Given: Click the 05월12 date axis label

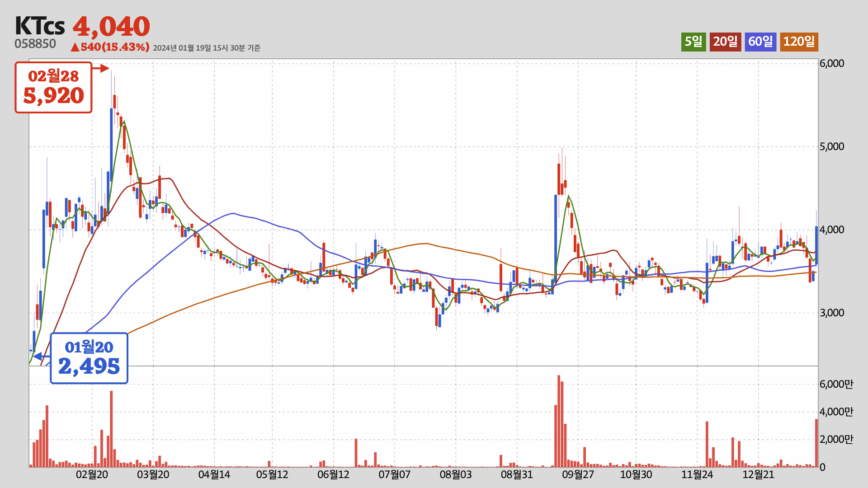Looking at the screenshot, I should click(272, 475).
